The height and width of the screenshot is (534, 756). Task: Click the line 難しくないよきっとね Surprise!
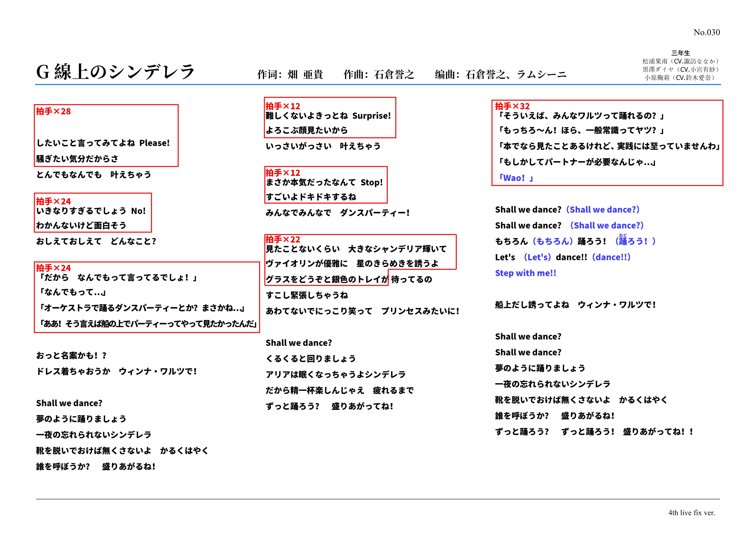(x=328, y=116)
